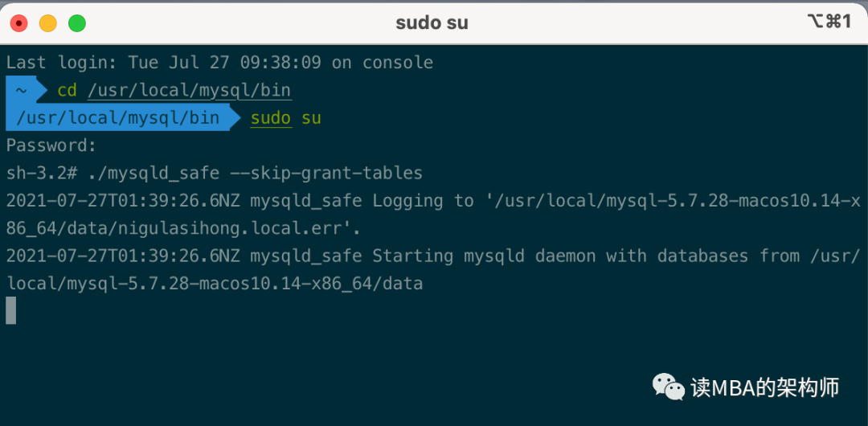Screen dimensions: 868x426
Task: Click the 'cd' command text
Action: 67,90
